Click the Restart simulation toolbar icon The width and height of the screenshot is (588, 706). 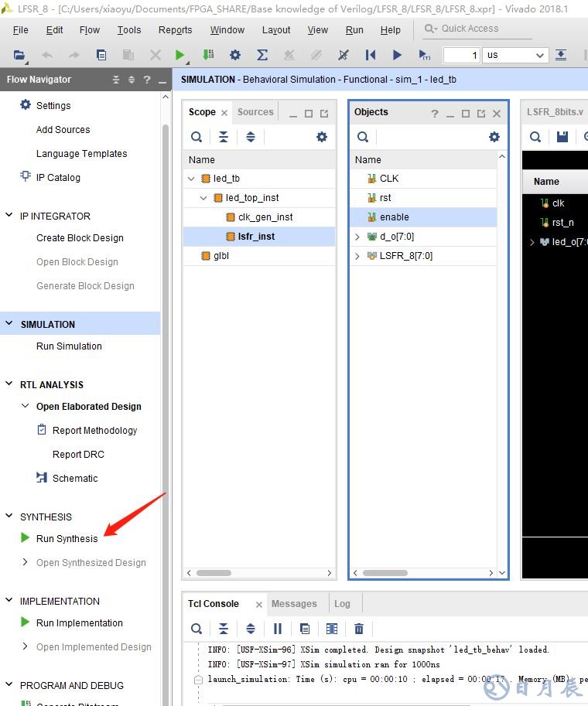click(x=371, y=55)
